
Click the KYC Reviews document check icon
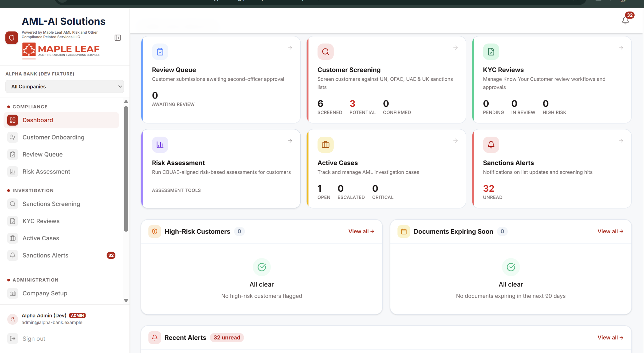[x=491, y=52]
